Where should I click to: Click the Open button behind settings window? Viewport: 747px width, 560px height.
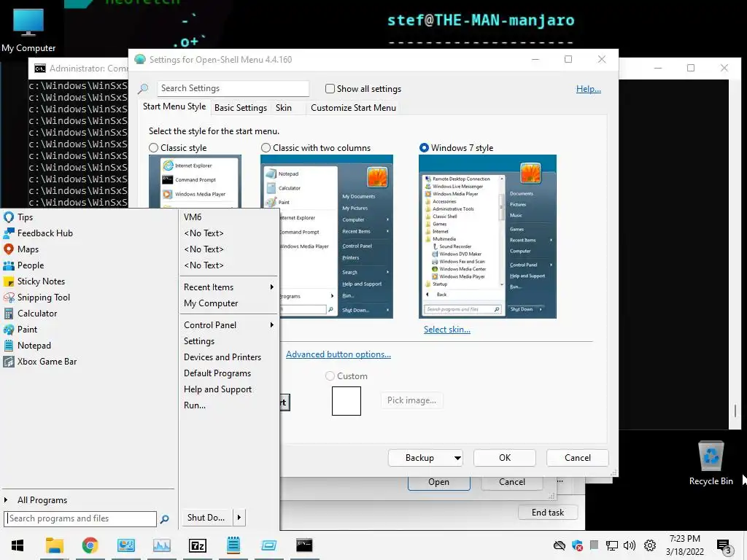click(438, 483)
